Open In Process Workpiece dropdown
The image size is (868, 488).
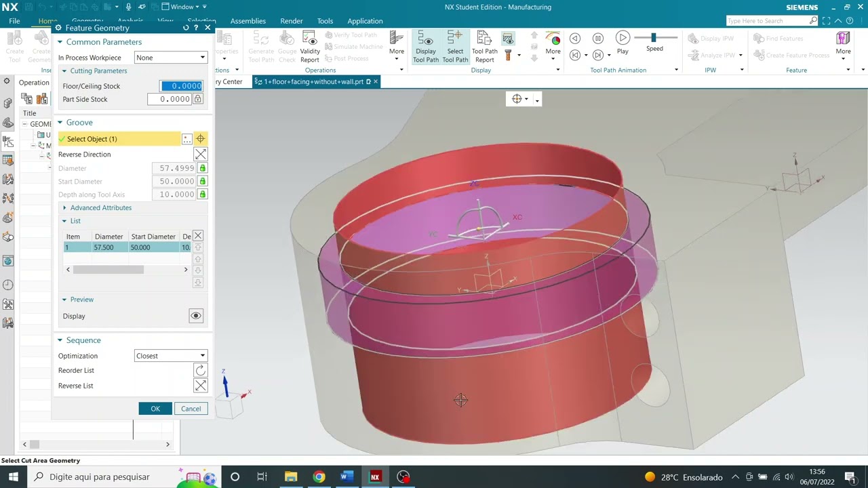point(170,58)
